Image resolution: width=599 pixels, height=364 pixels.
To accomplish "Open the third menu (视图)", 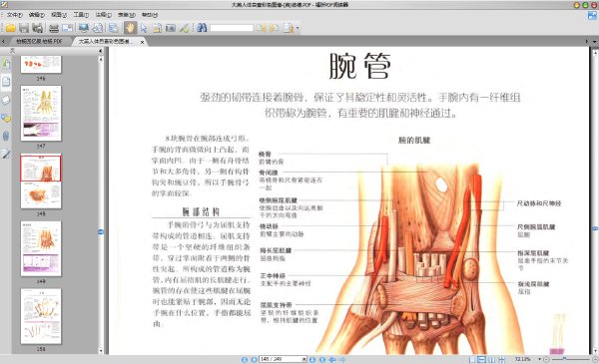I will pos(59,15).
